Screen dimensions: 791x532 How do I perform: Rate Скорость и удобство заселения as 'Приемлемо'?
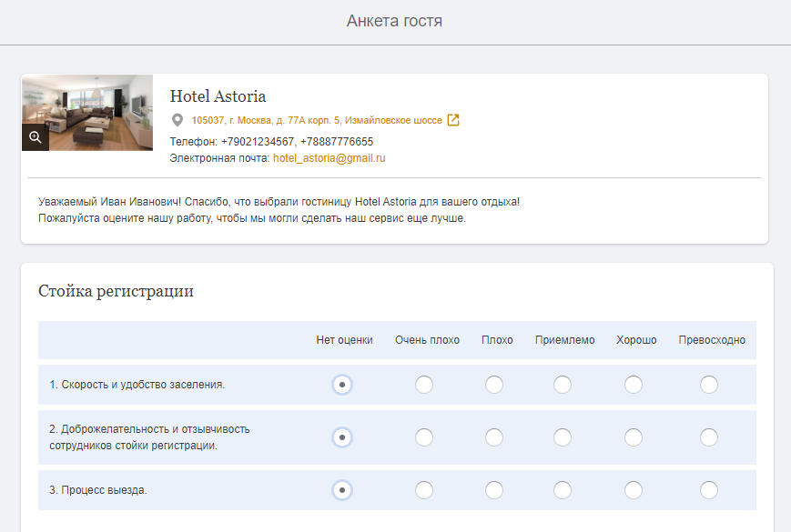pos(562,385)
